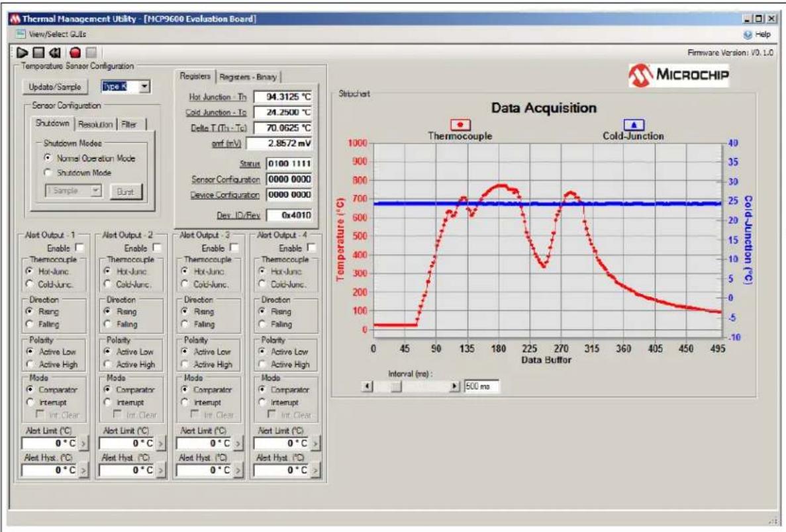Click the Cold Junction - Tc label link

216,112
